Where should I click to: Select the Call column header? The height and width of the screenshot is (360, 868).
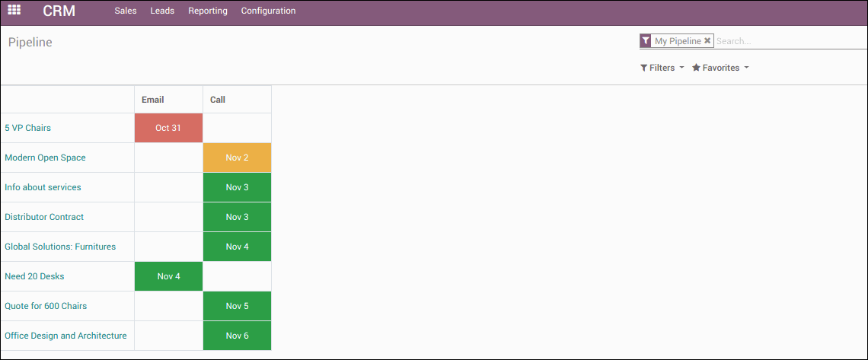[218, 100]
